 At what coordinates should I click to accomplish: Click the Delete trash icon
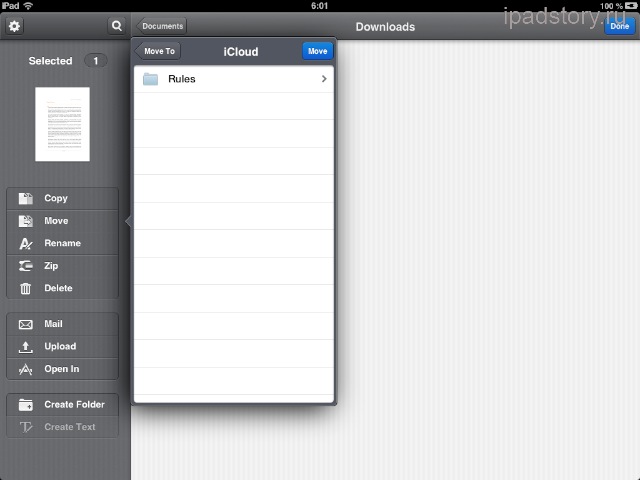pos(26,289)
